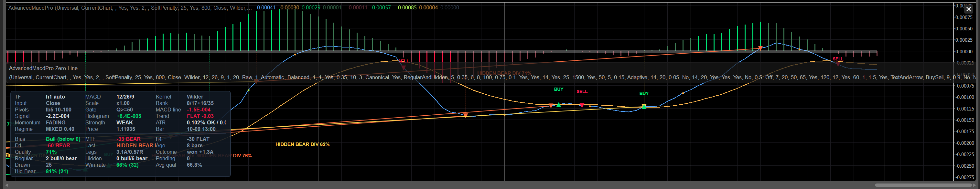
Task: Click the Outcome value 'won +1.3A'
Action: [x=200, y=152]
